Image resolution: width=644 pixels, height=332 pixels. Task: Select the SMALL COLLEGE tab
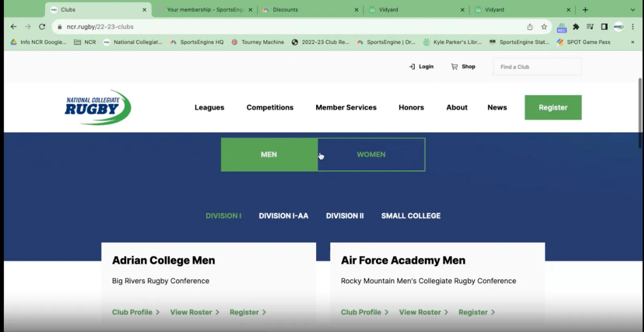(411, 216)
